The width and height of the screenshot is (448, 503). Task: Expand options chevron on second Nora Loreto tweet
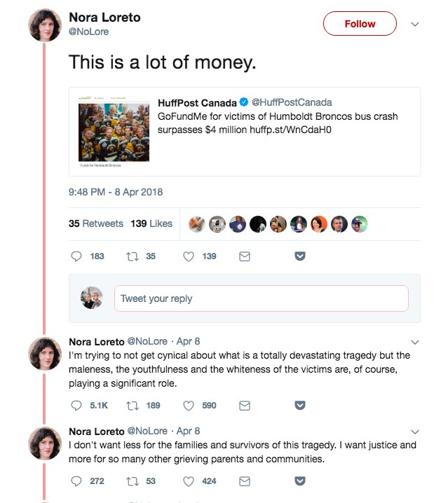[x=415, y=342]
